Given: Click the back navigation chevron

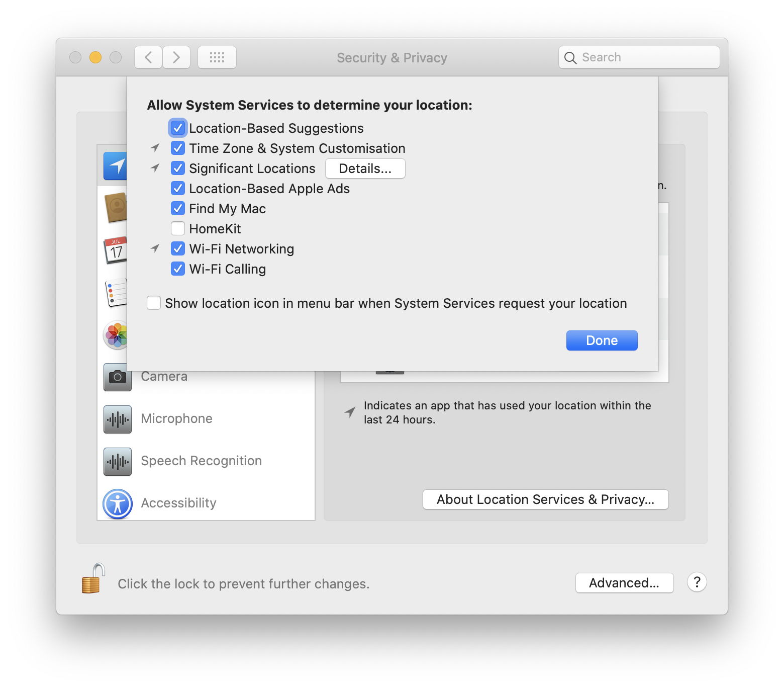Looking at the screenshot, I should 148,57.
